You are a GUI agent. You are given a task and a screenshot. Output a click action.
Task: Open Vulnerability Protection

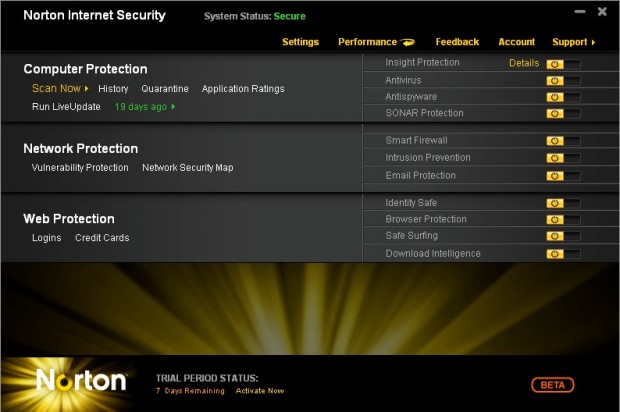(80, 168)
